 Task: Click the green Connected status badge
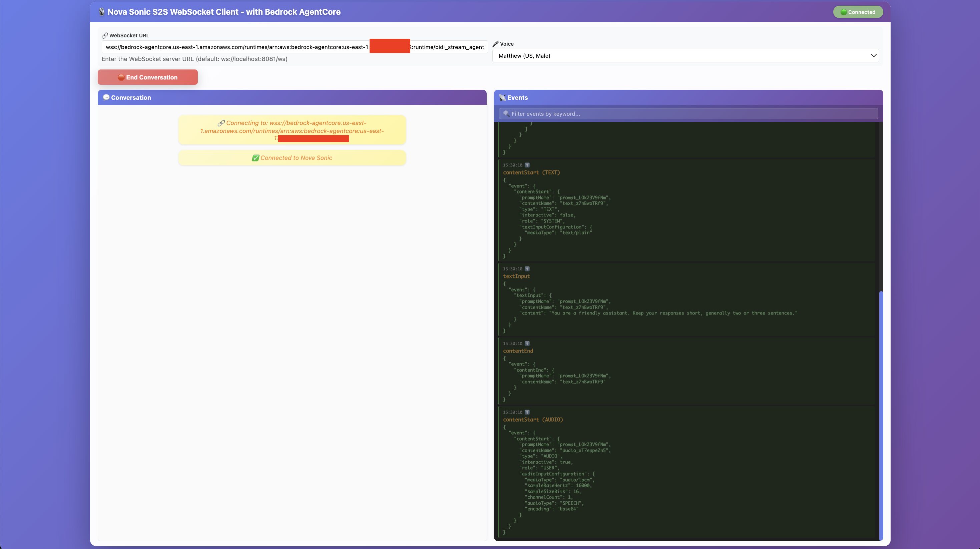[858, 12]
